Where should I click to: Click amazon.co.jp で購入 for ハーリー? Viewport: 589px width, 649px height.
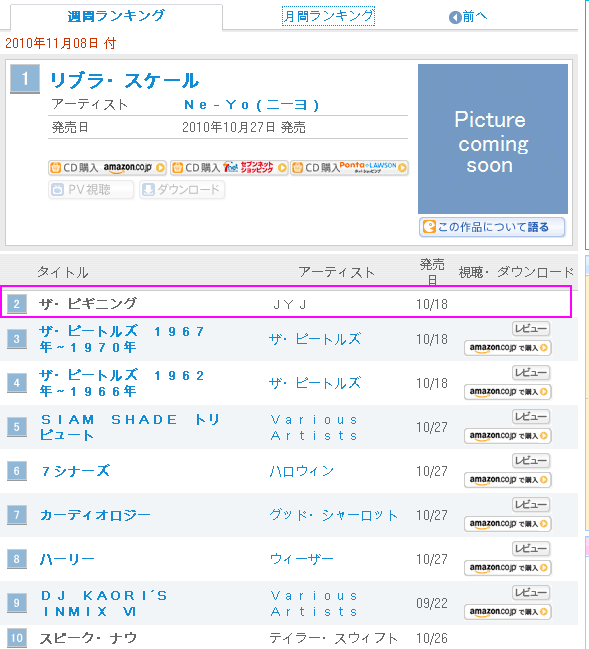(508, 567)
